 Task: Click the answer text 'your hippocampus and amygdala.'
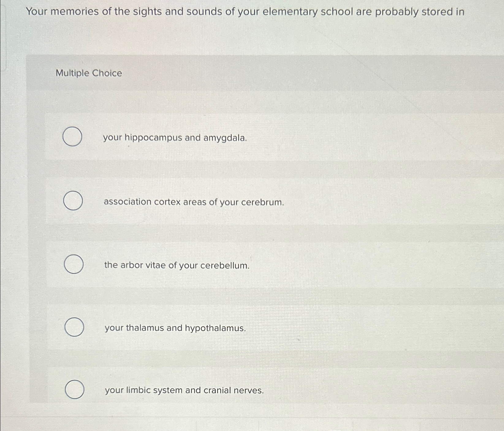175,138
